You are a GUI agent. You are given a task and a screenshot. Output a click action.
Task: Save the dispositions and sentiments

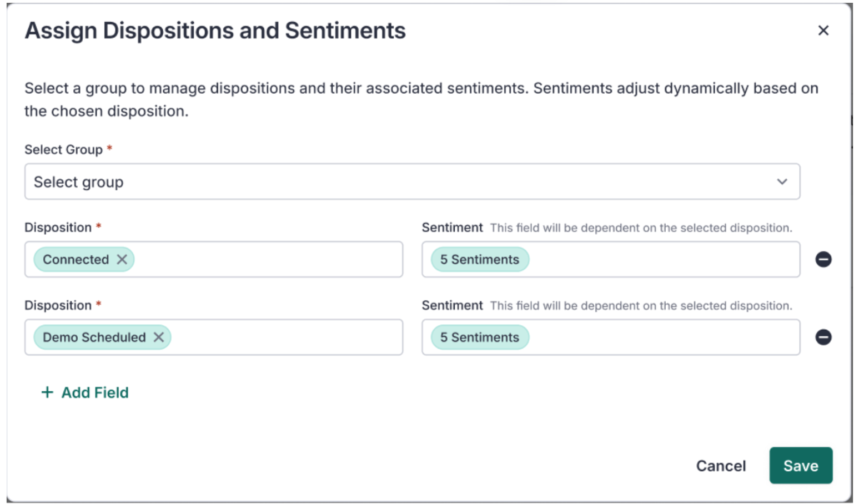[x=801, y=465]
